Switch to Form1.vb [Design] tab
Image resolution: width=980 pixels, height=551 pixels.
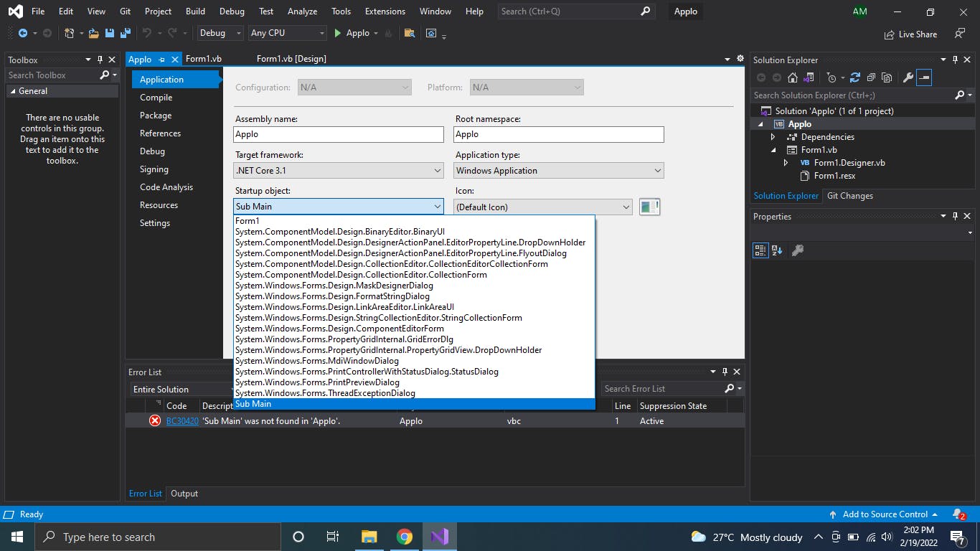pos(291,59)
